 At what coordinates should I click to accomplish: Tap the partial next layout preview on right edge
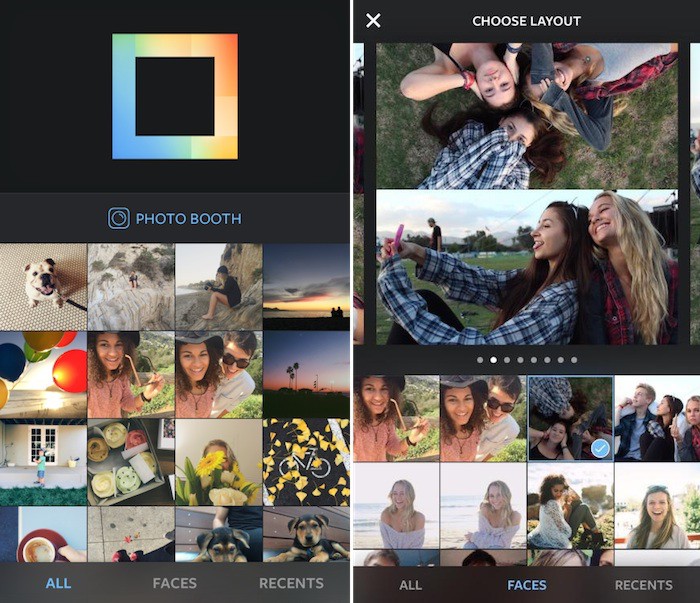click(x=695, y=194)
